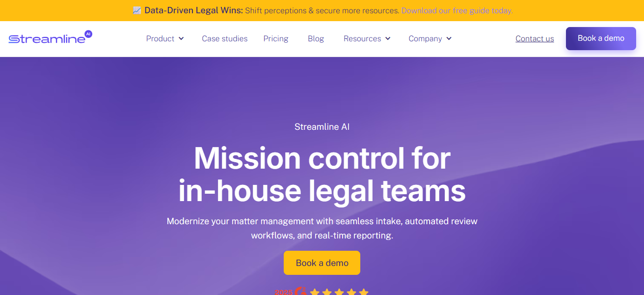Click the yellow Book a demo hero button
Viewport: 644px width, 295px height.
(x=322, y=263)
